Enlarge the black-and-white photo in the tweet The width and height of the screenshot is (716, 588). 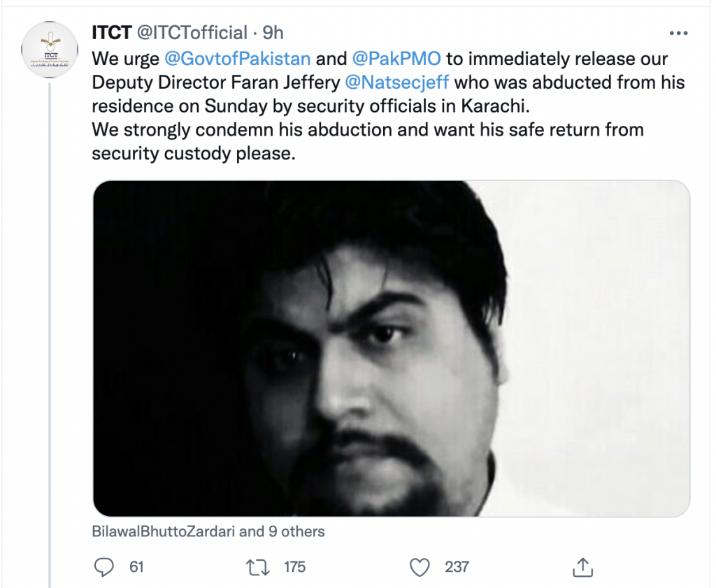click(x=392, y=348)
